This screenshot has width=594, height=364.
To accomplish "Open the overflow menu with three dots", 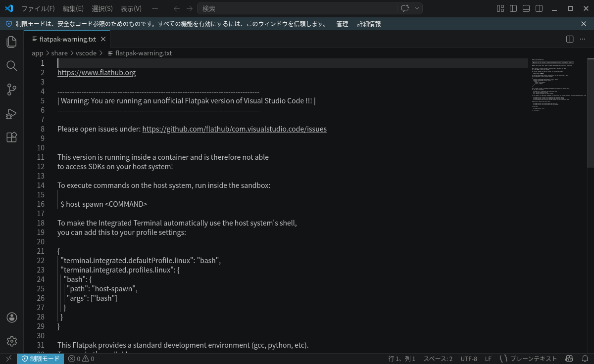I will click(155, 8).
